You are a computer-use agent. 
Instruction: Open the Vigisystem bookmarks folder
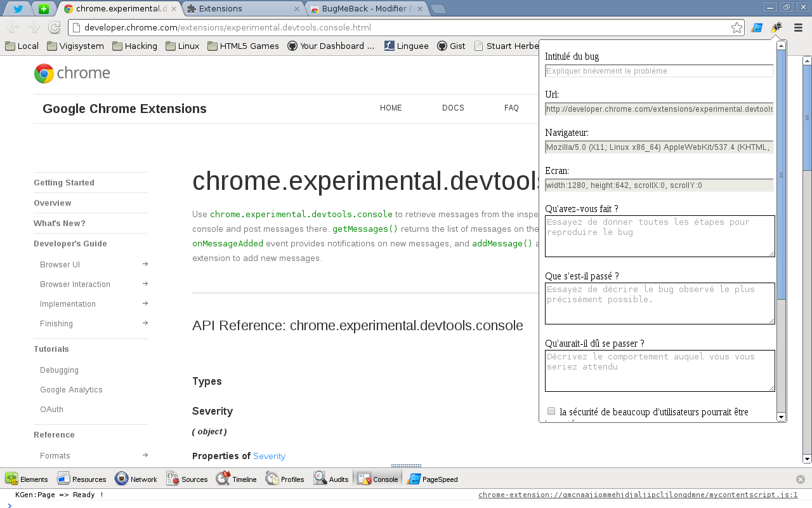pyautogui.click(x=75, y=46)
